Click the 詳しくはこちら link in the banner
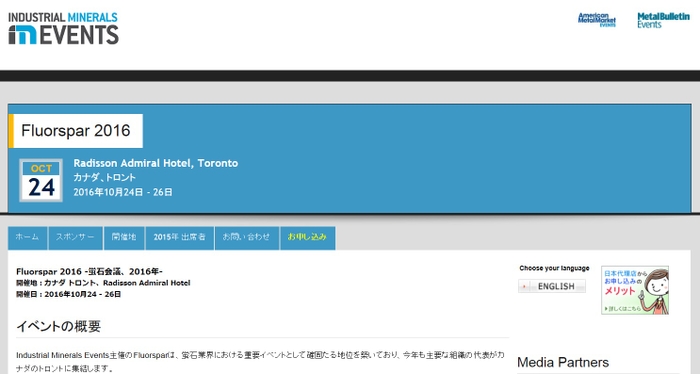700x374 pixels. [622, 308]
